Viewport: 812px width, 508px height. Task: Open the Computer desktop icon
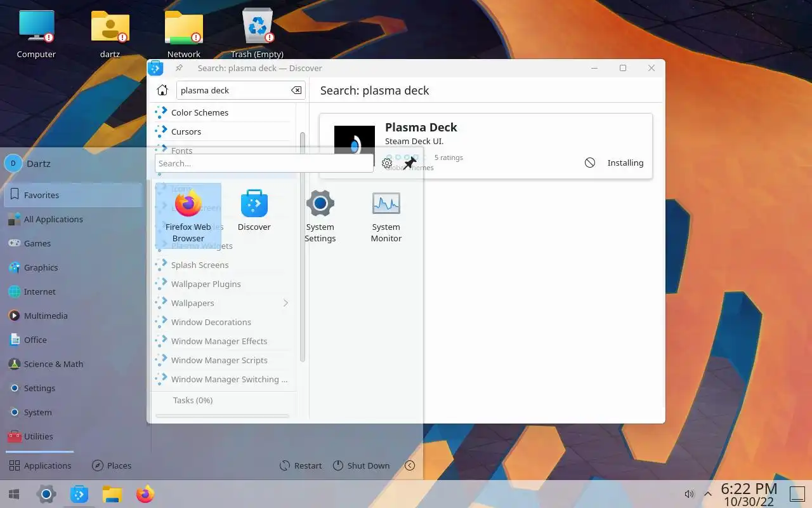(x=36, y=34)
